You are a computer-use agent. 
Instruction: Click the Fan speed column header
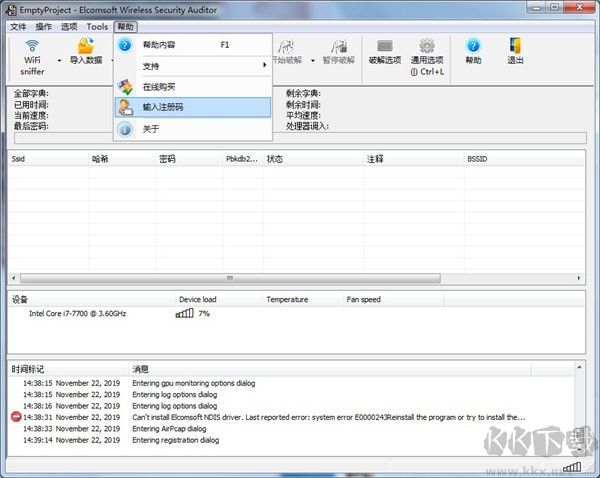[393, 299]
